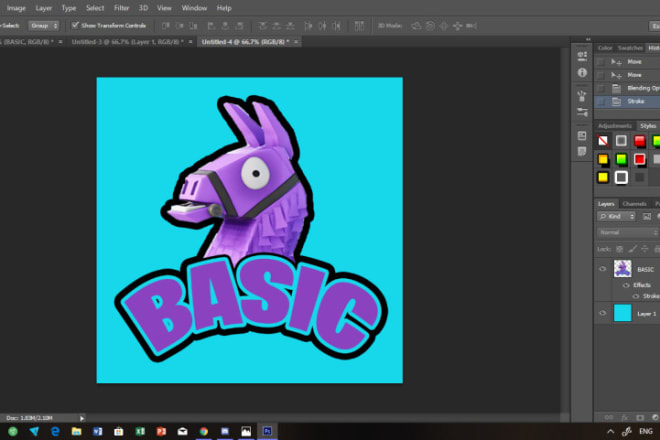
Task: Click the 3D pan mode icon
Action: point(444,26)
